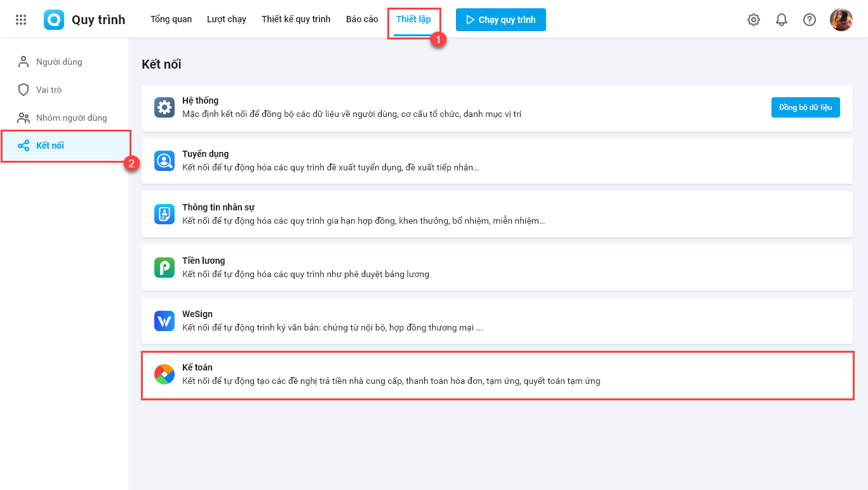Image resolution: width=868 pixels, height=490 pixels.
Task: Click the Thông tin nhân sự icon
Action: point(164,214)
